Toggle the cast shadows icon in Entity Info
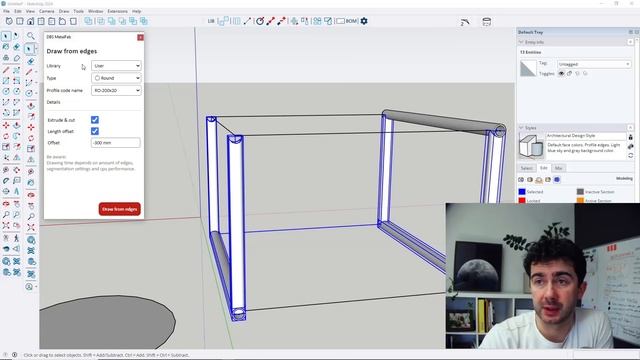The image size is (640, 360). point(585,73)
